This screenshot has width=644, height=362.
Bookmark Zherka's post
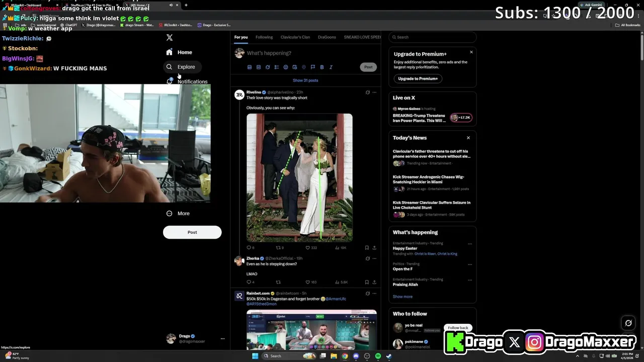[x=367, y=283]
